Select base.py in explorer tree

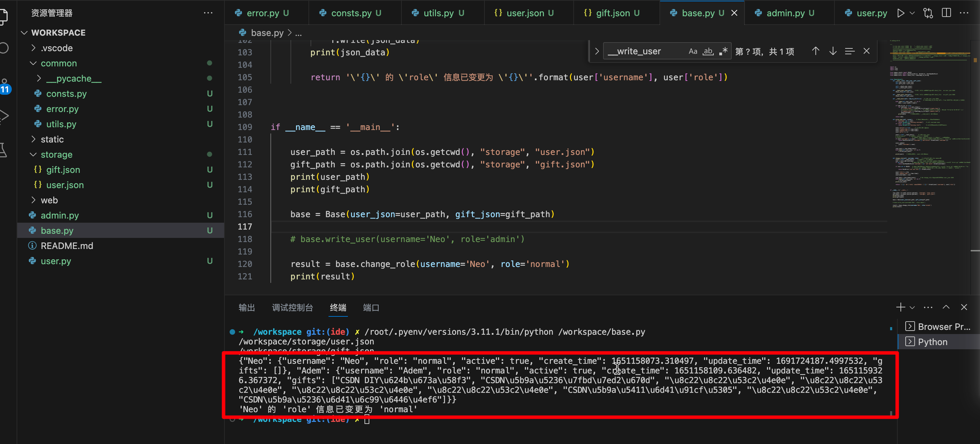tap(121, 231)
